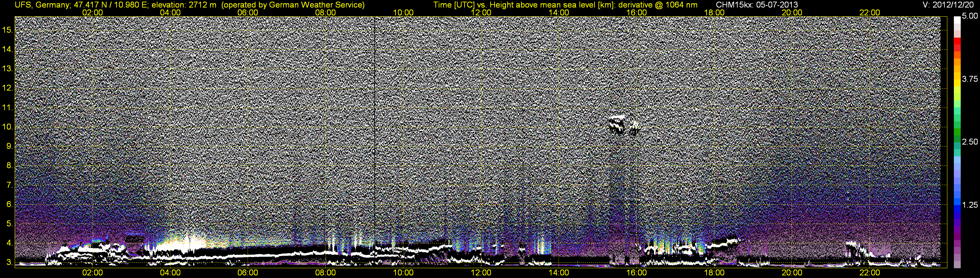Click the 04:00 label on the bottom time axis
Image resolution: width=980 pixels, height=278 pixels.
click(170, 273)
